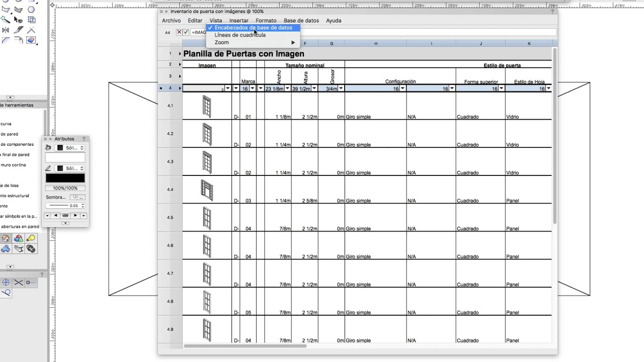
Task: Open the pen style Sólido dropdown
Action: click(70, 168)
